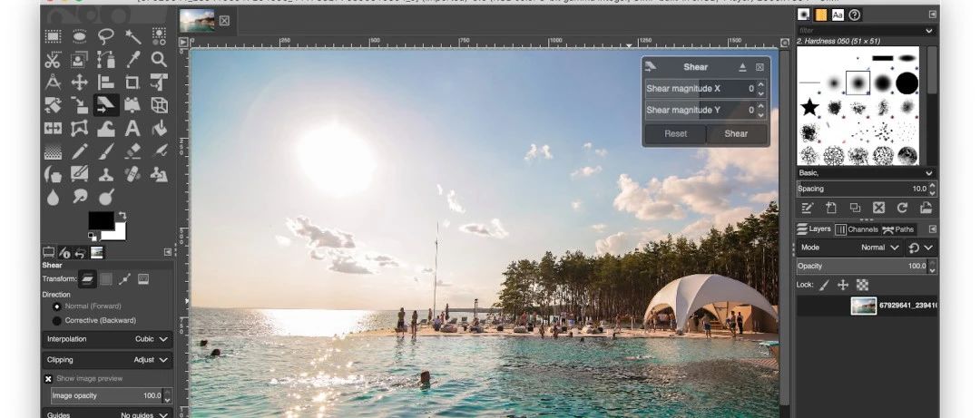Select the Zoom magnifier tool
This screenshot has width=980, height=418.
point(160,59)
